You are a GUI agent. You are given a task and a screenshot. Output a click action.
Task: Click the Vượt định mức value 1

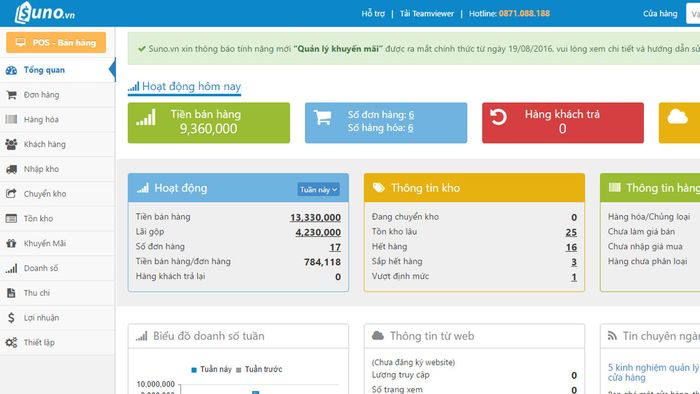574,277
